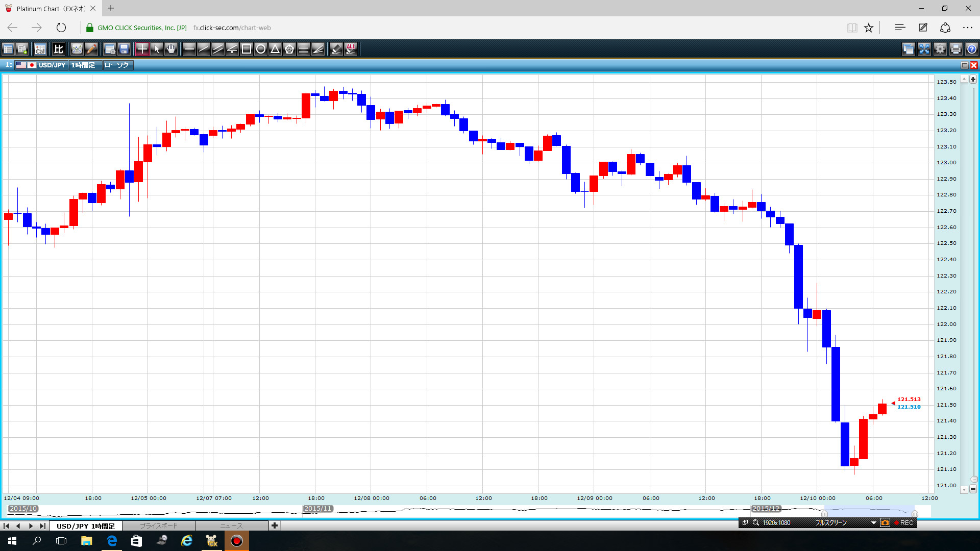Open the chart settings gear icon
This screenshot has height=551, width=980.
[940, 49]
